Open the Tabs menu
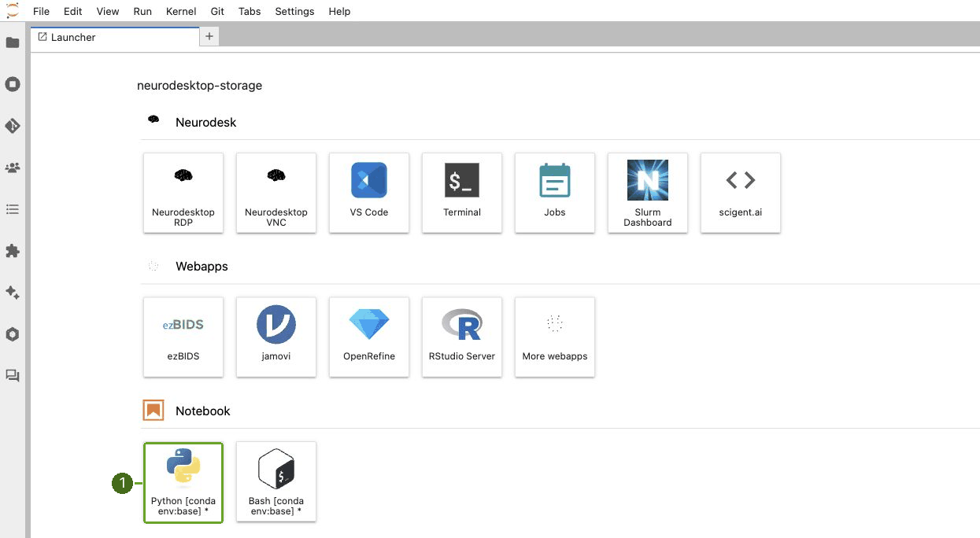980x538 pixels. tap(250, 11)
